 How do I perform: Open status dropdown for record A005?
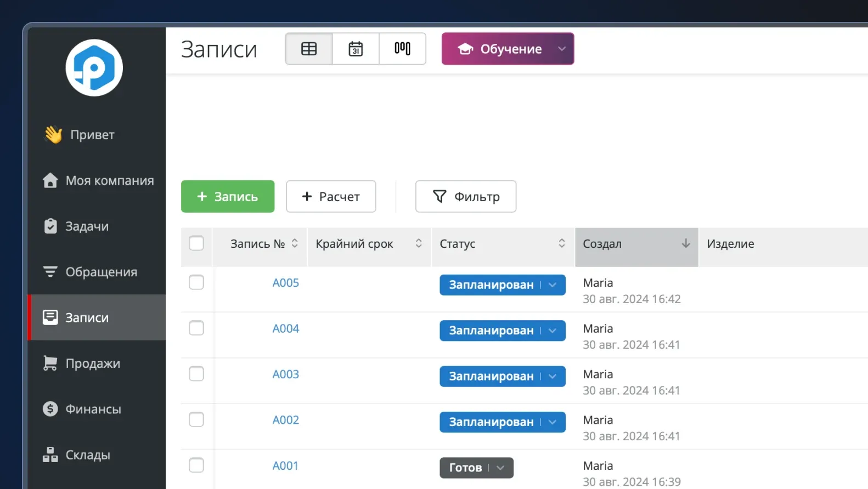tap(553, 285)
